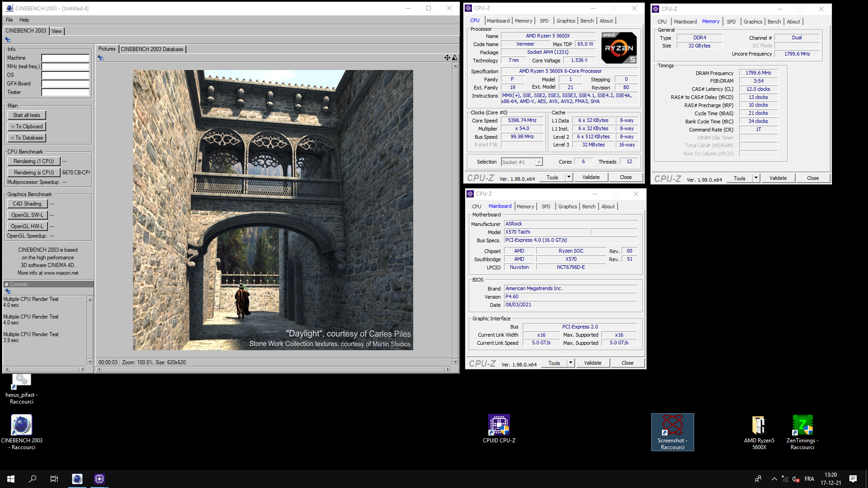The image size is (868, 488).
Task: Click the OS input field
Action: pos(66,75)
